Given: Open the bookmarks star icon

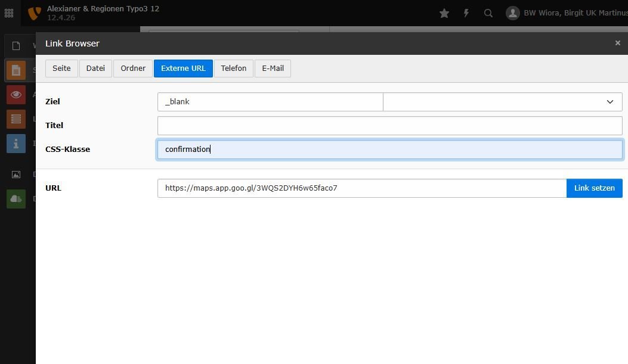Looking at the screenshot, I should coord(444,13).
